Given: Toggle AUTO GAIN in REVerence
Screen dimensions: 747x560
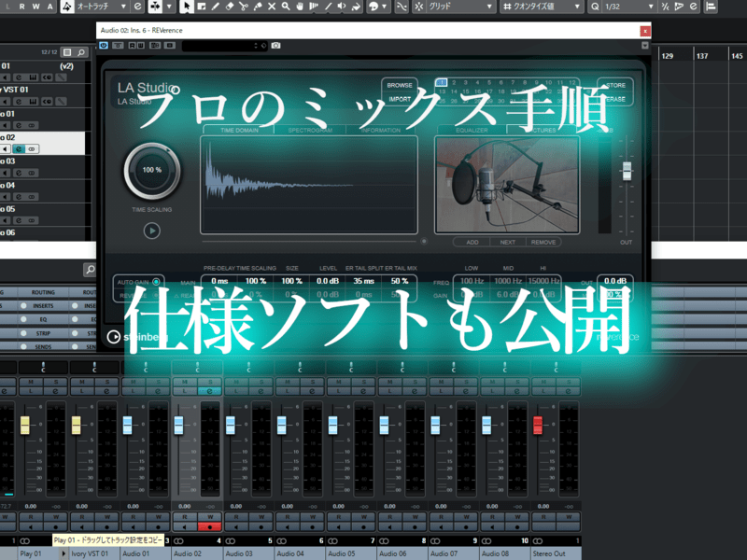Looking at the screenshot, I should click(x=156, y=282).
